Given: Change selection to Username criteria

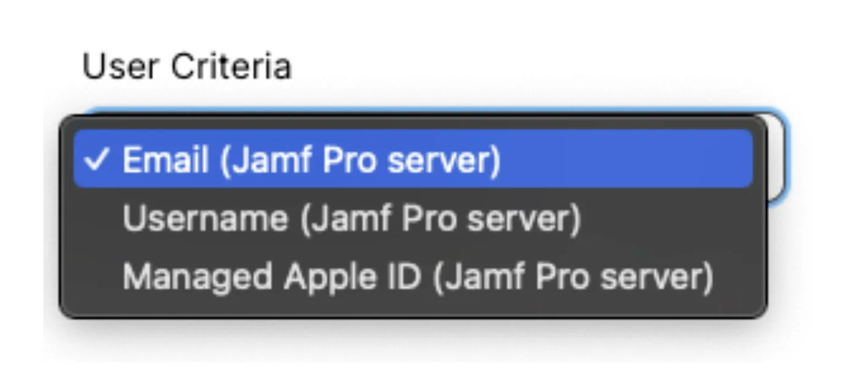Looking at the screenshot, I should tap(353, 218).
